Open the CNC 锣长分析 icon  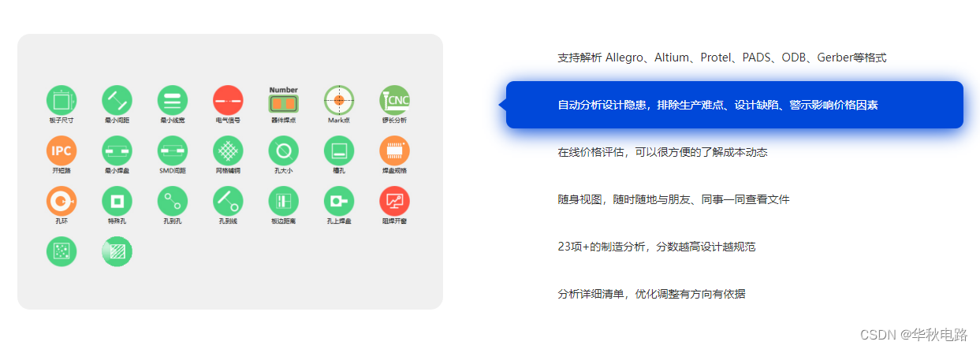tap(394, 100)
